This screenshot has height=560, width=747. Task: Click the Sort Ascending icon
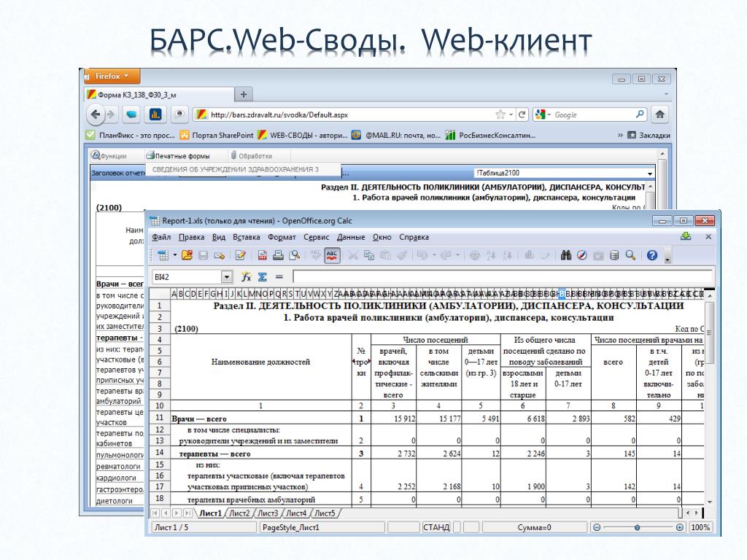[491, 255]
